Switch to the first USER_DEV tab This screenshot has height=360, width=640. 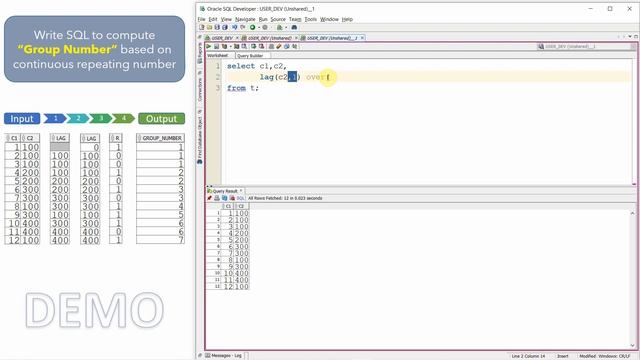[222, 38]
